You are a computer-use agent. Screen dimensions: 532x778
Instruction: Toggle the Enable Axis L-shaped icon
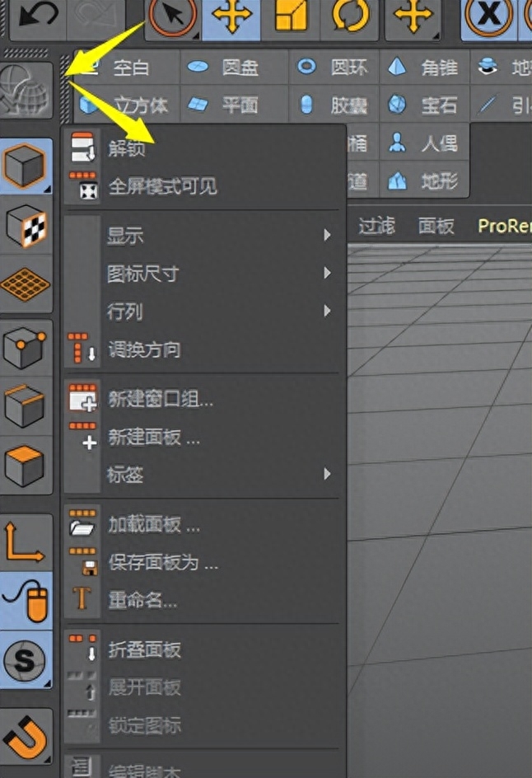click(x=26, y=541)
